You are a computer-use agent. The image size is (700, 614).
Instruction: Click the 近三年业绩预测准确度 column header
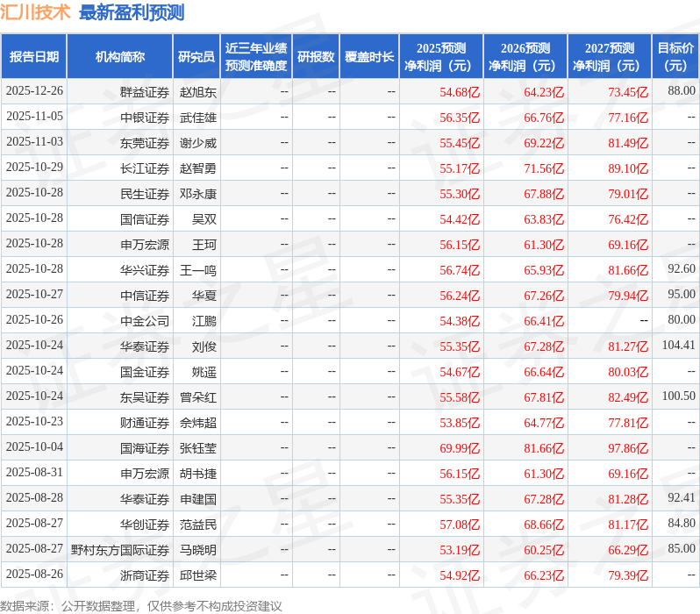tap(256, 56)
